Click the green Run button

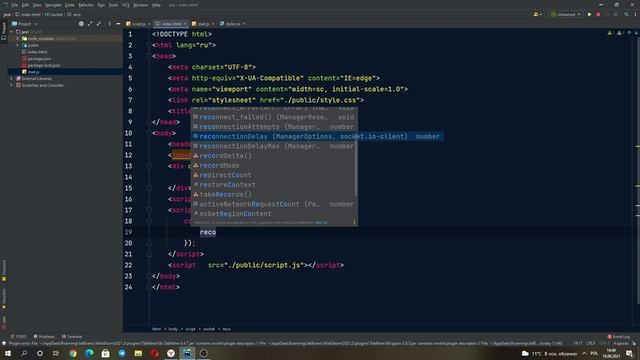(589, 14)
